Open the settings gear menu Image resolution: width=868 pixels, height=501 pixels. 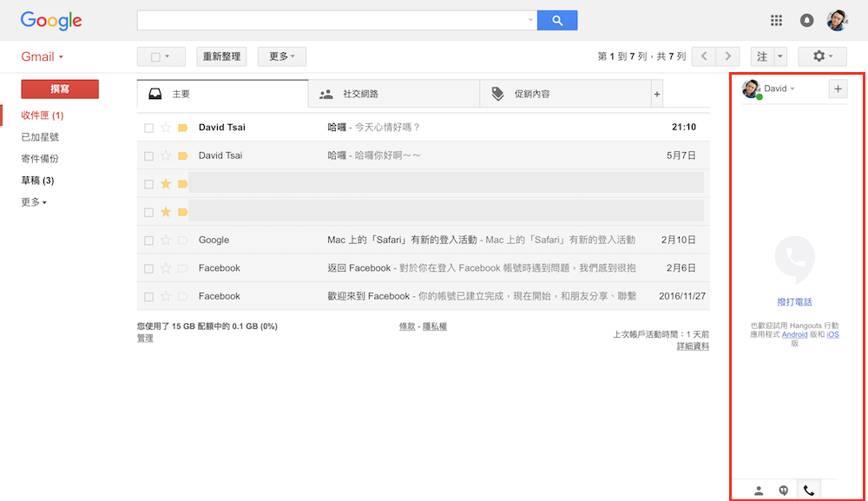tap(821, 56)
